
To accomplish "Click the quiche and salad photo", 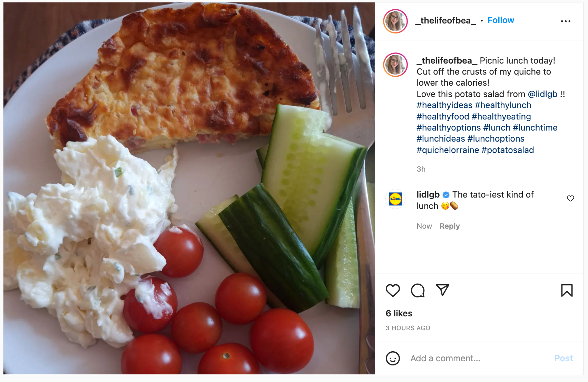I will click(x=189, y=189).
